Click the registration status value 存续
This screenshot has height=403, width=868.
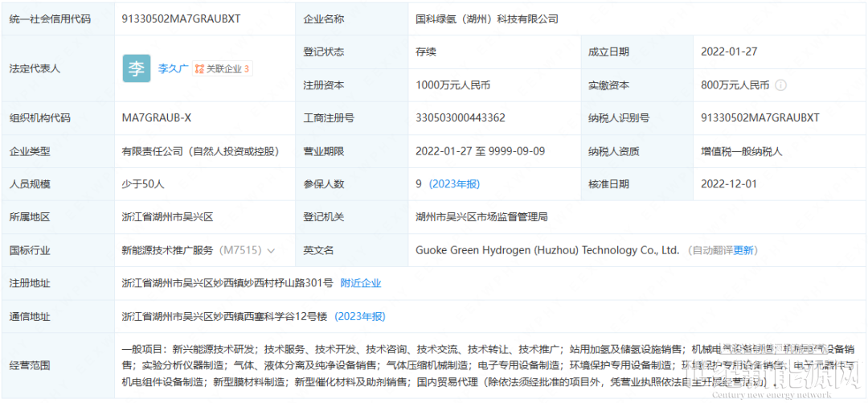[x=426, y=52]
